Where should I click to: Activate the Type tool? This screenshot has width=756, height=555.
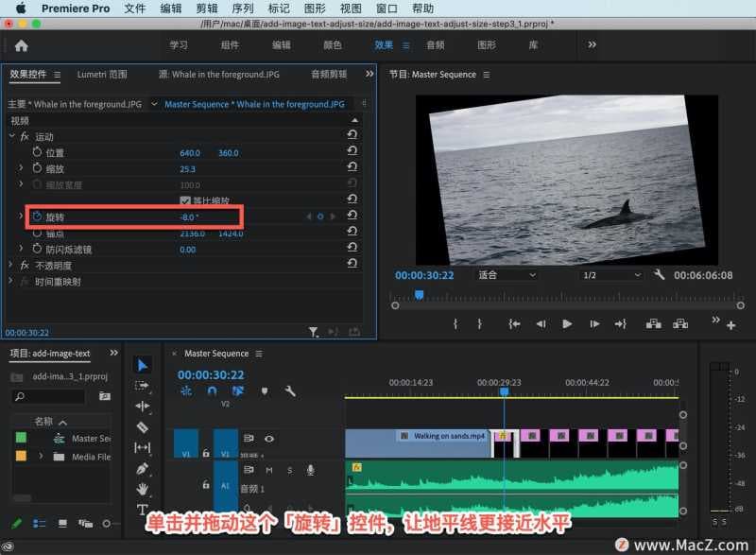click(143, 510)
